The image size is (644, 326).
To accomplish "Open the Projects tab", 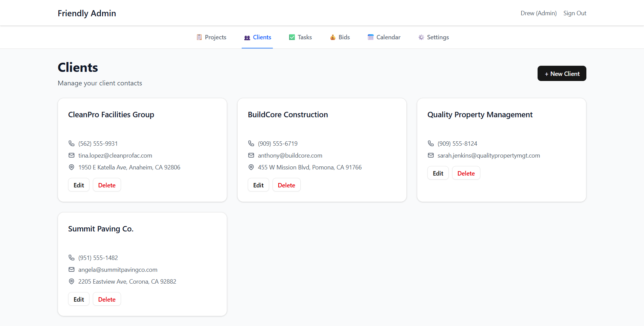I will point(212,37).
